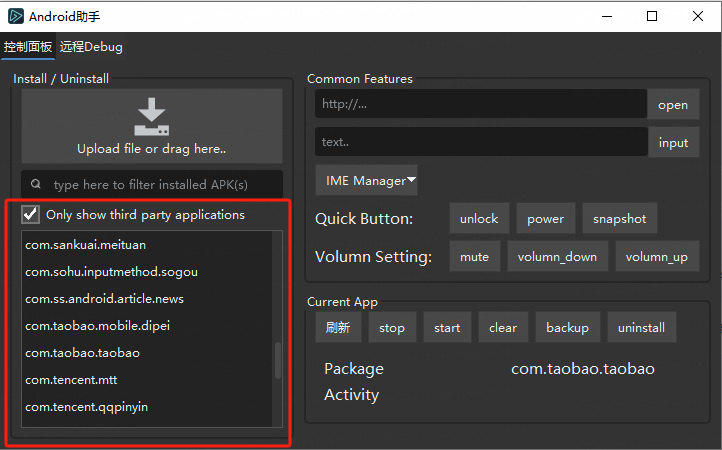Image resolution: width=722 pixels, height=450 pixels.
Task: Click the volumn_down button
Action: click(558, 256)
